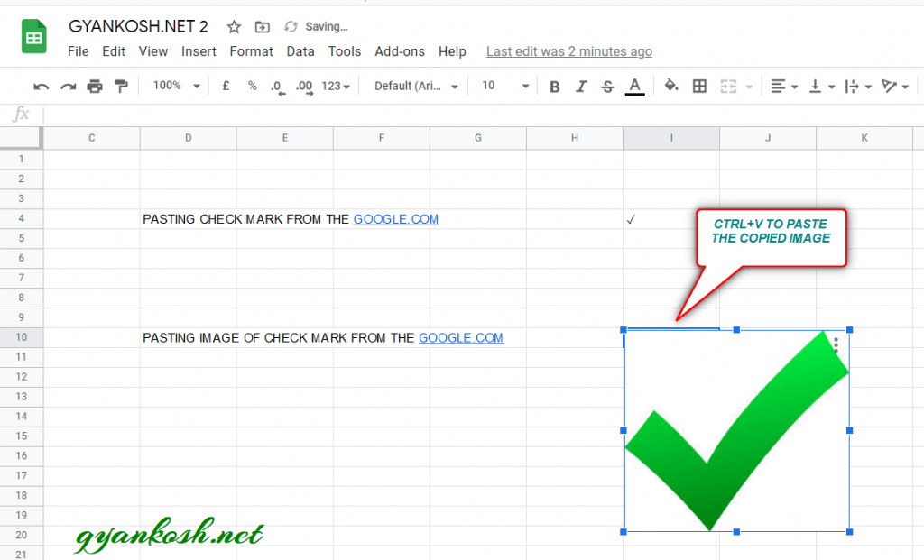Increase decimal places button
Viewport: 924px width, 560px height.
pos(305,87)
